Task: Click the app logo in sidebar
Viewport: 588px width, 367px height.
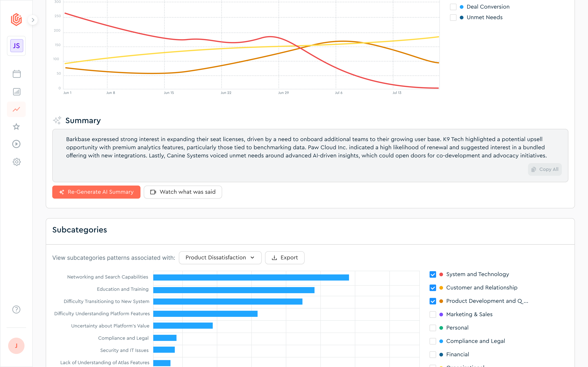Action: [16, 20]
